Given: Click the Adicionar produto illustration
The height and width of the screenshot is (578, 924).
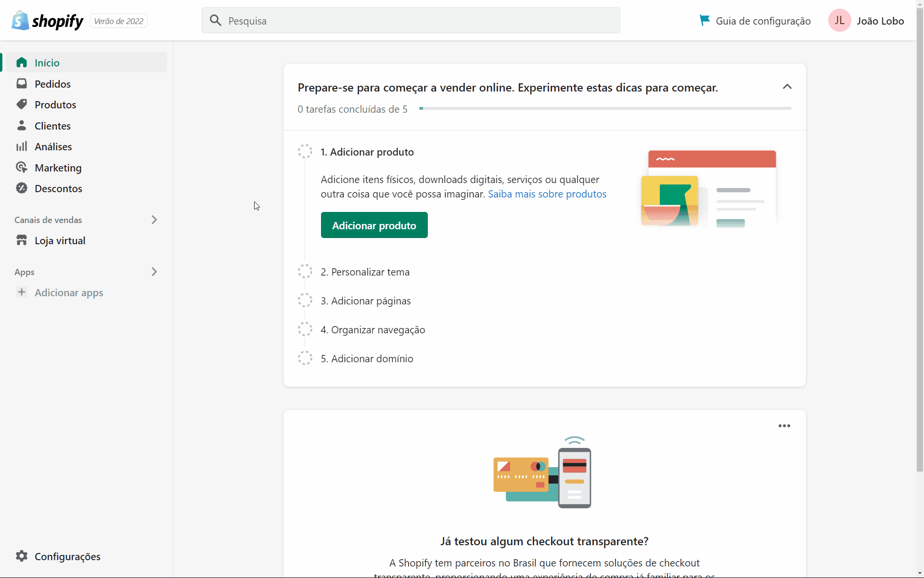Looking at the screenshot, I should 708,189.
